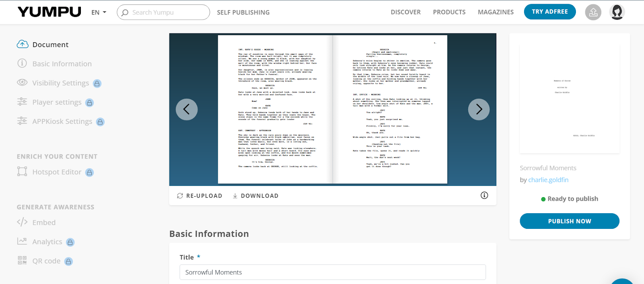Go to previous page in preview
The height and width of the screenshot is (284, 644).
pos(187,109)
